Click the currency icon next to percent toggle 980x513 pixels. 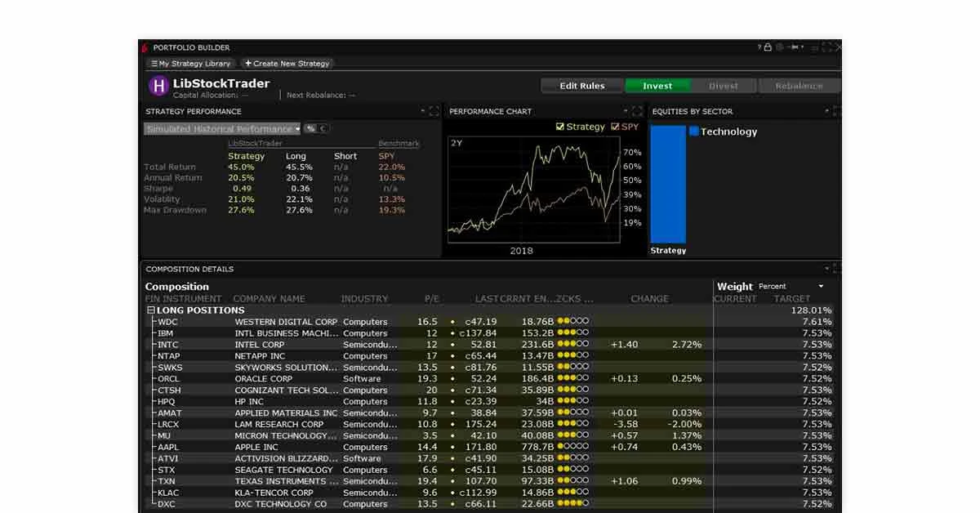point(323,128)
